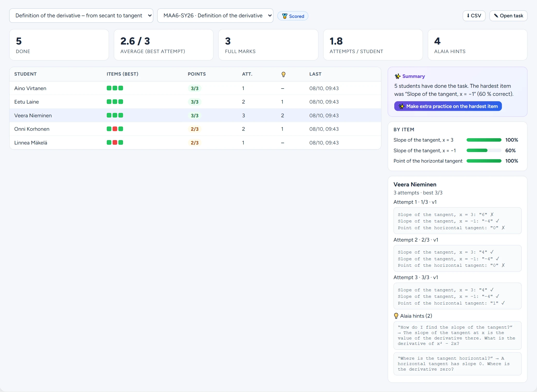Click Onni Korhonen's red item square

click(x=115, y=129)
